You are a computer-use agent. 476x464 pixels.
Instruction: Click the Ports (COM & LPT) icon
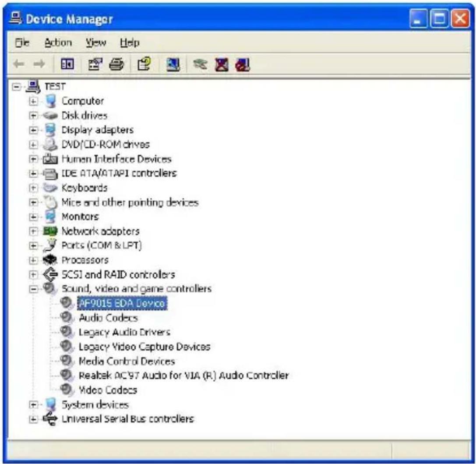coord(50,245)
